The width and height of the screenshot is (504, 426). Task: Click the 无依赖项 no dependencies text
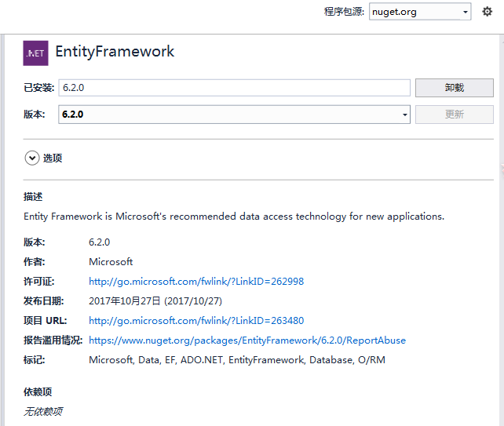click(43, 412)
